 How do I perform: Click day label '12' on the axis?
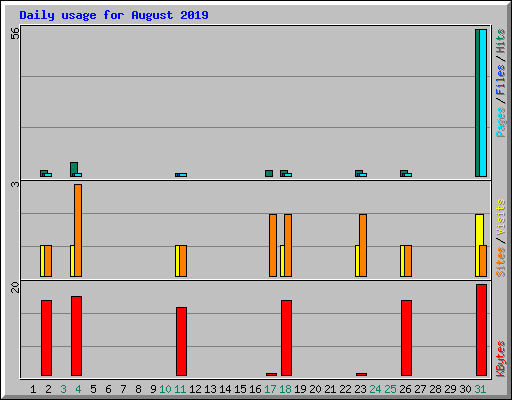195,389
